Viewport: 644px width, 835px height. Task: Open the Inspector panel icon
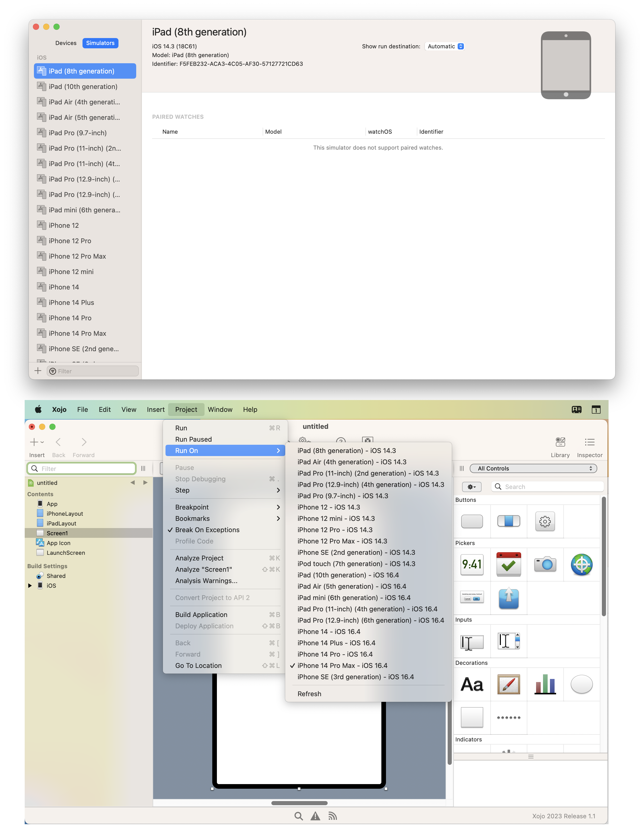click(x=589, y=442)
